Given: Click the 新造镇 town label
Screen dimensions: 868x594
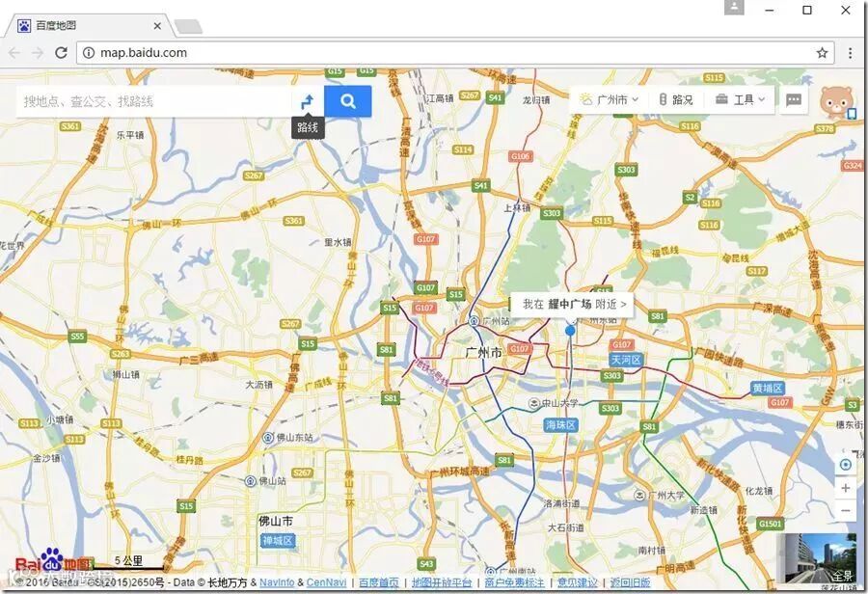Looking at the screenshot, I should [704, 510].
